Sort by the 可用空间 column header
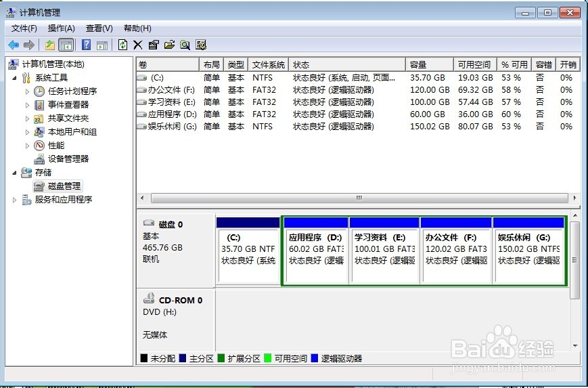This screenshot has height=388, width=588. [x=475, y=65]
